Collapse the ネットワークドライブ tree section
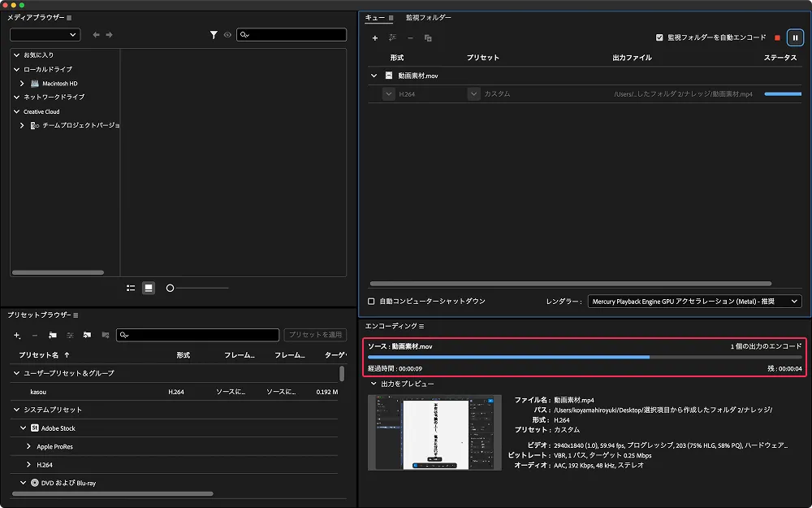Screen dimensions: 812x508 16,97
